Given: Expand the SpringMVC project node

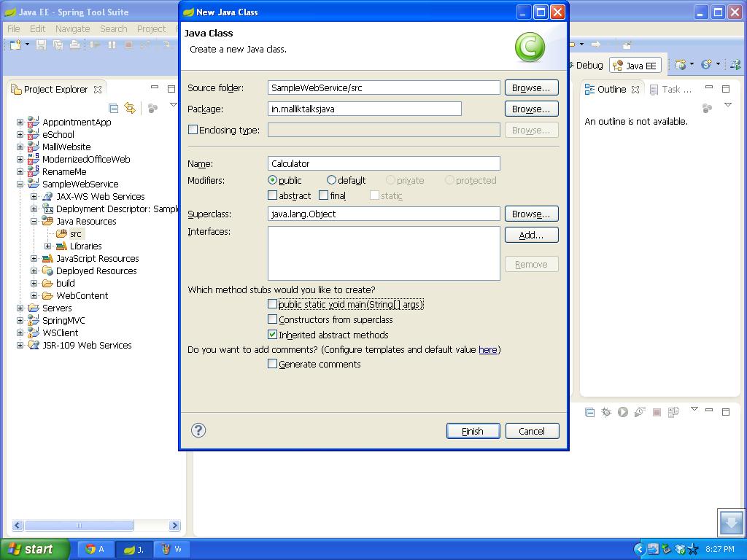Looking at the screenshot, I should [x=20, y=321].
